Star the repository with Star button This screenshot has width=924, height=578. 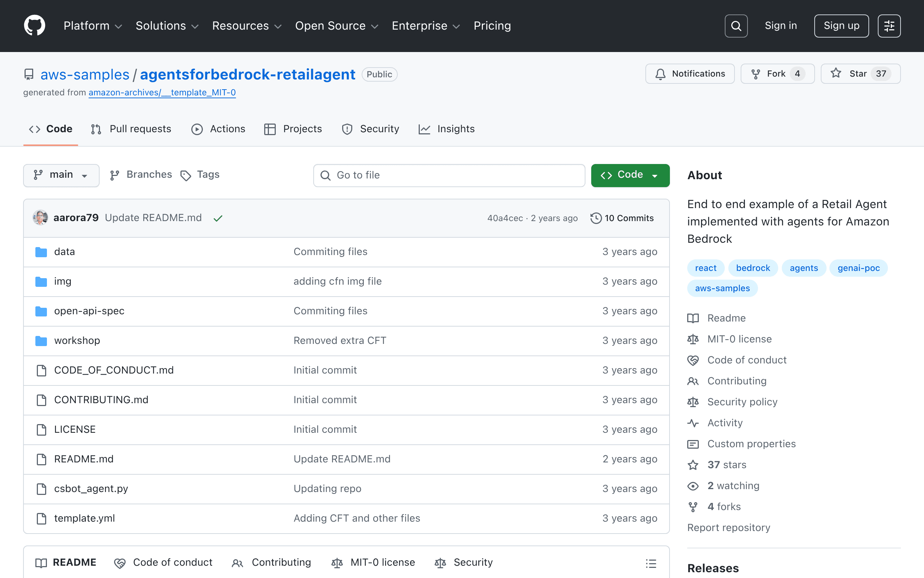coord(860,74)
